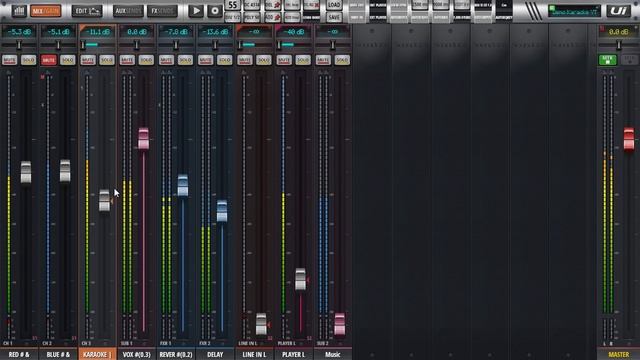Viewport: 640px width, 360px height.
Task: Click the pink Music subgroup fader
Action: [x=340, y=324]
